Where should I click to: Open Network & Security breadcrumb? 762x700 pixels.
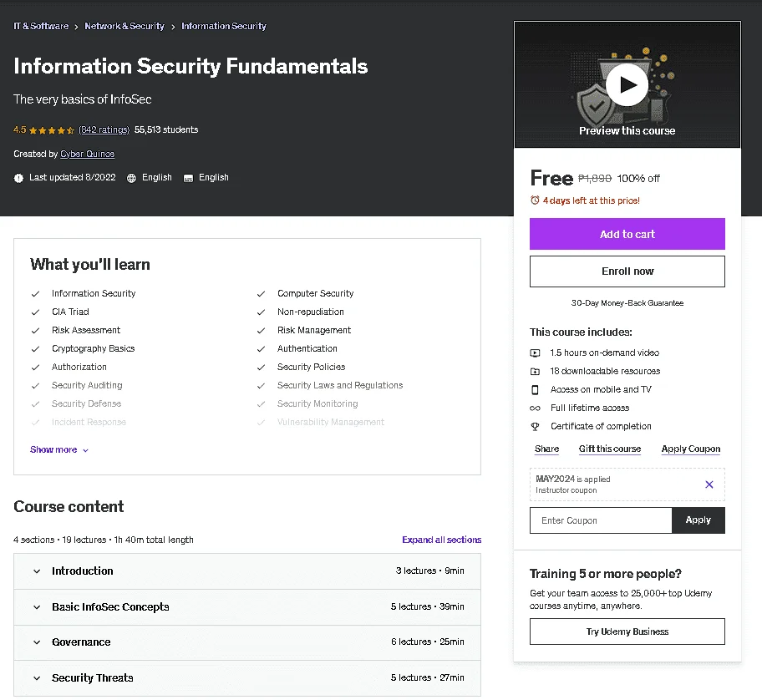(124, 26)
